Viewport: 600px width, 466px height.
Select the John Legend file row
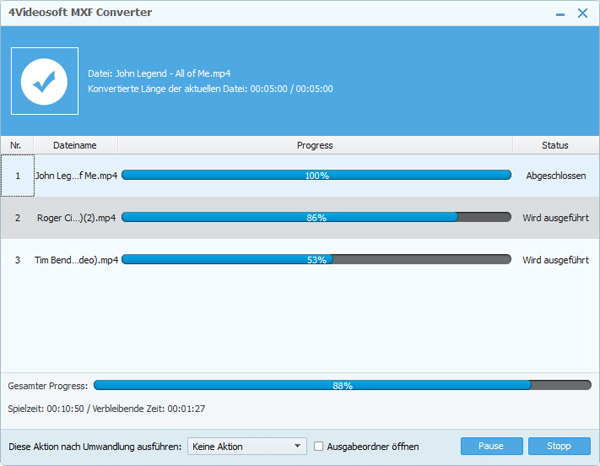click(76, 175)
